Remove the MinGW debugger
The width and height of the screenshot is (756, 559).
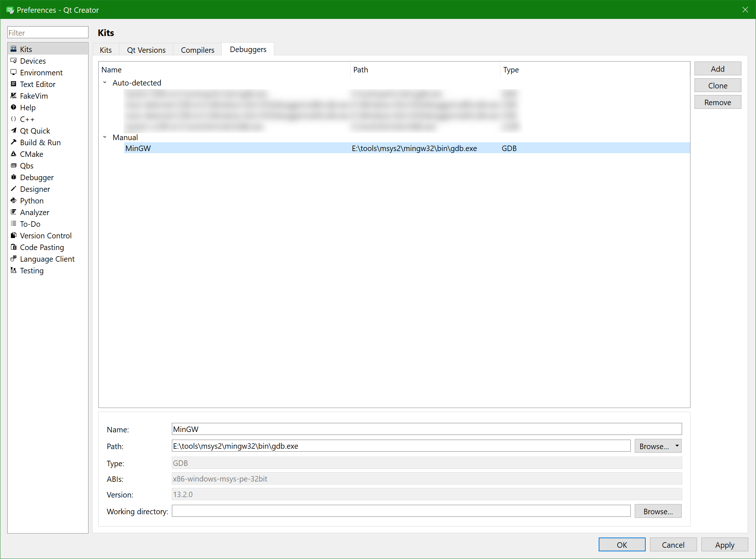coord(718,102)
